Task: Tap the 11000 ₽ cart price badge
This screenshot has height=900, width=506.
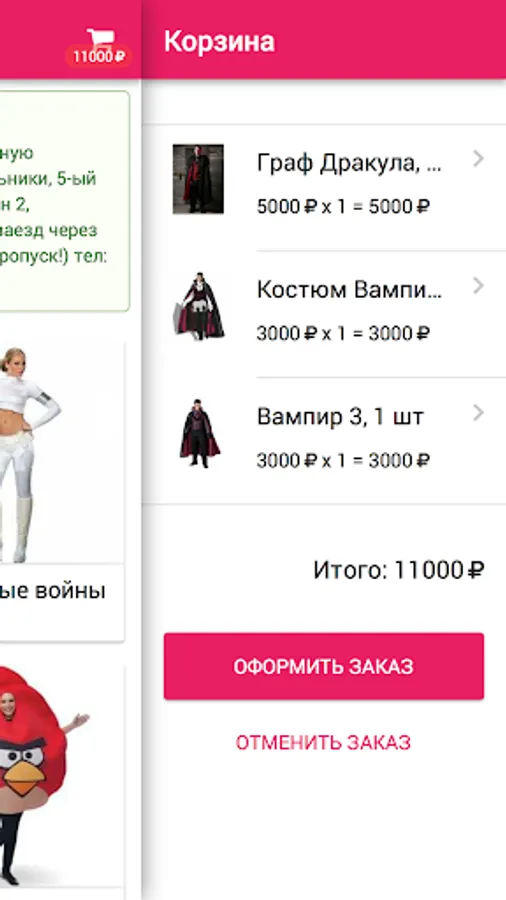Action: click(x=99, y=57)
